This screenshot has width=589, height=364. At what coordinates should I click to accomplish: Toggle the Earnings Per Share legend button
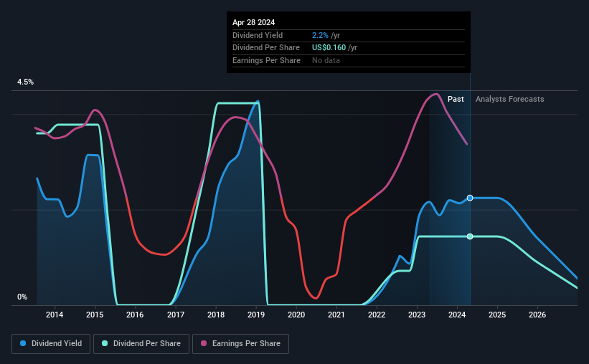(x=240, y=344)
